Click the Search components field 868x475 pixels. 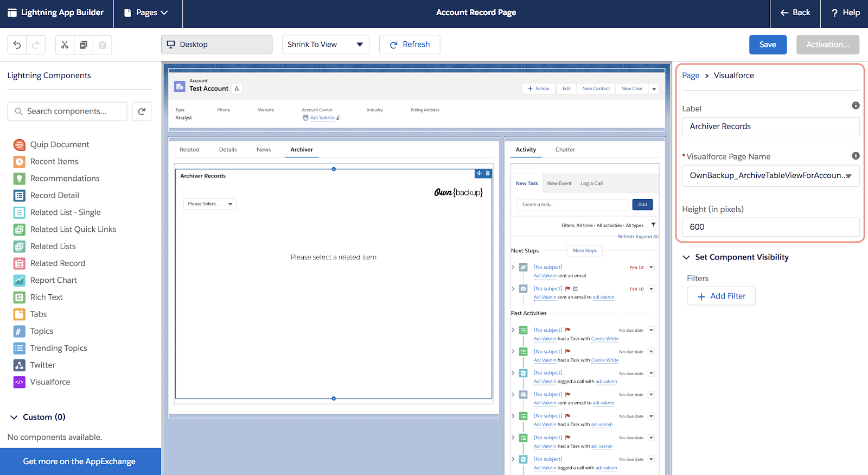point(67,111)
